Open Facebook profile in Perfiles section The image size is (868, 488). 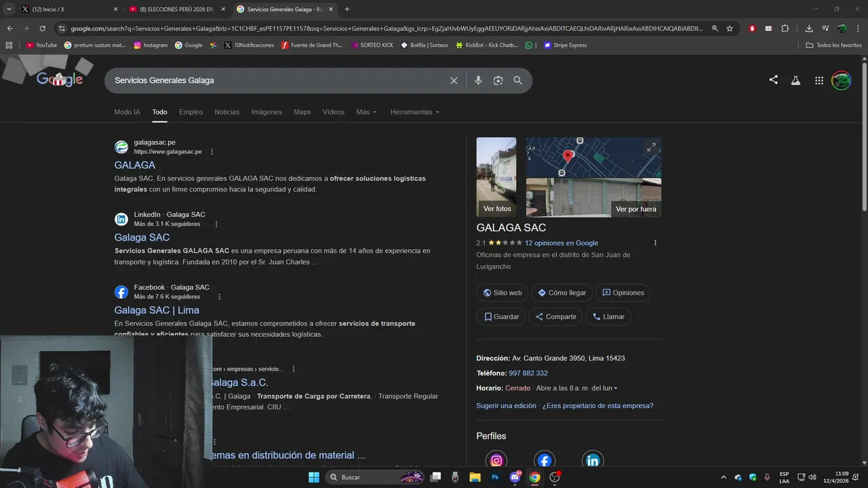[x=545, y=460]
